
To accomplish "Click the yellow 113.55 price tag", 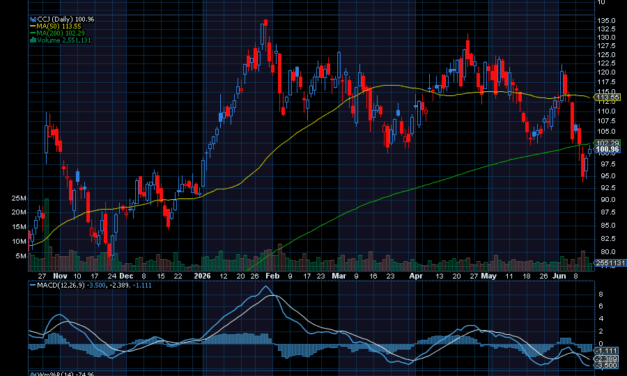I will coord(607,97).
